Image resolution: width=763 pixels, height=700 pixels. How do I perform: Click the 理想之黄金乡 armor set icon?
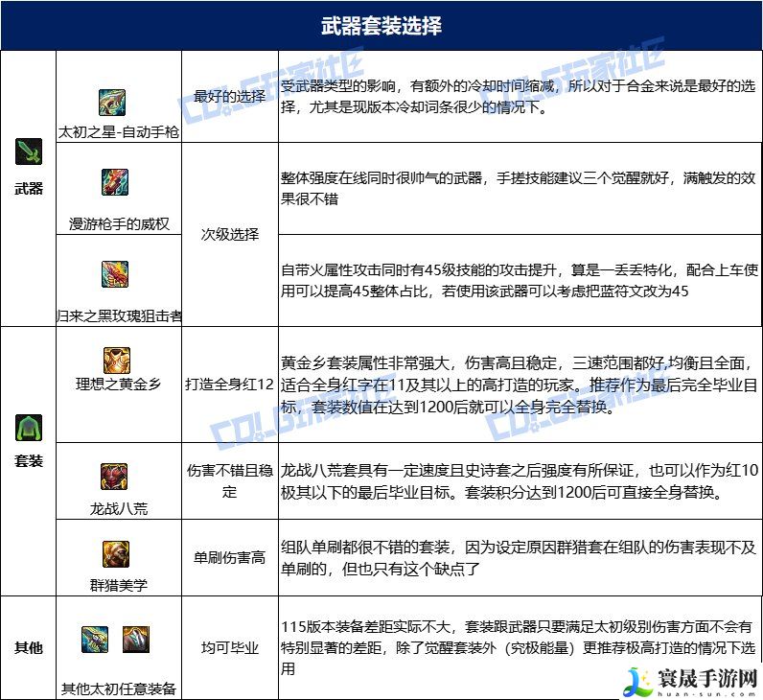coord(117,361)
